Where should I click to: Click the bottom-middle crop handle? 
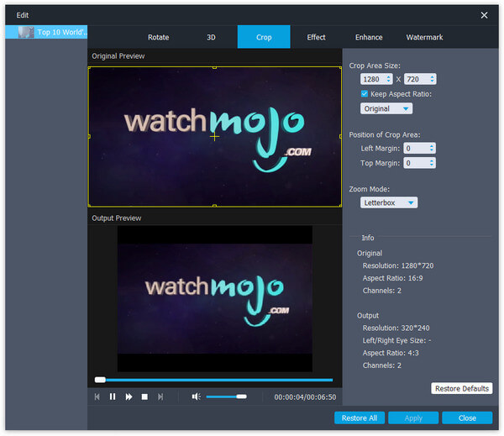tap(214, 206)
